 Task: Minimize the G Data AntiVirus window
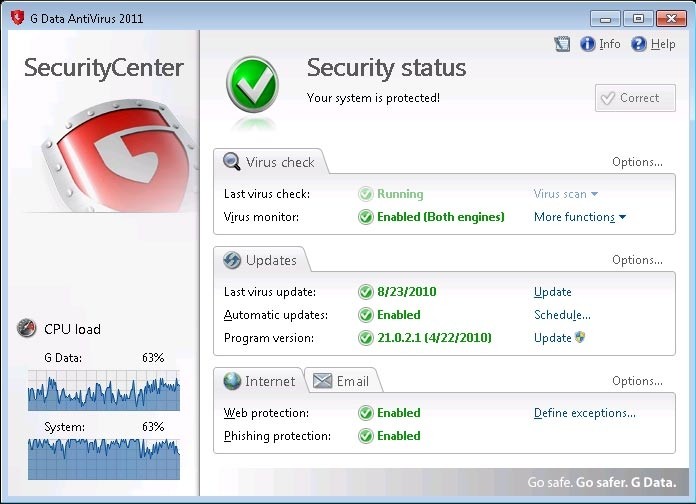point(605,19)
